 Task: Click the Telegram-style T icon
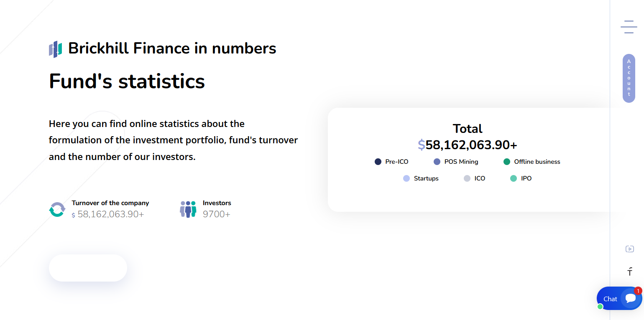(630, 272)
